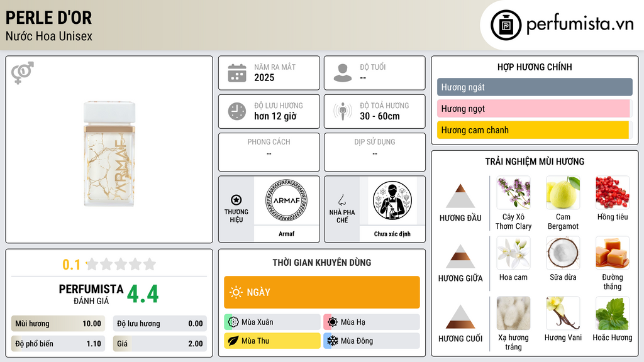Click the nose icon above Nhà Pha Chế
The image size is (644, 362).
pos(341,200)
